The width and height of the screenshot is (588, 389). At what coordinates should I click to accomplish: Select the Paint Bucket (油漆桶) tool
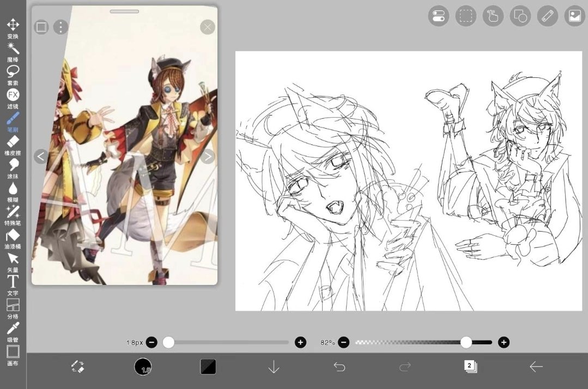click(x=13, y=239)
